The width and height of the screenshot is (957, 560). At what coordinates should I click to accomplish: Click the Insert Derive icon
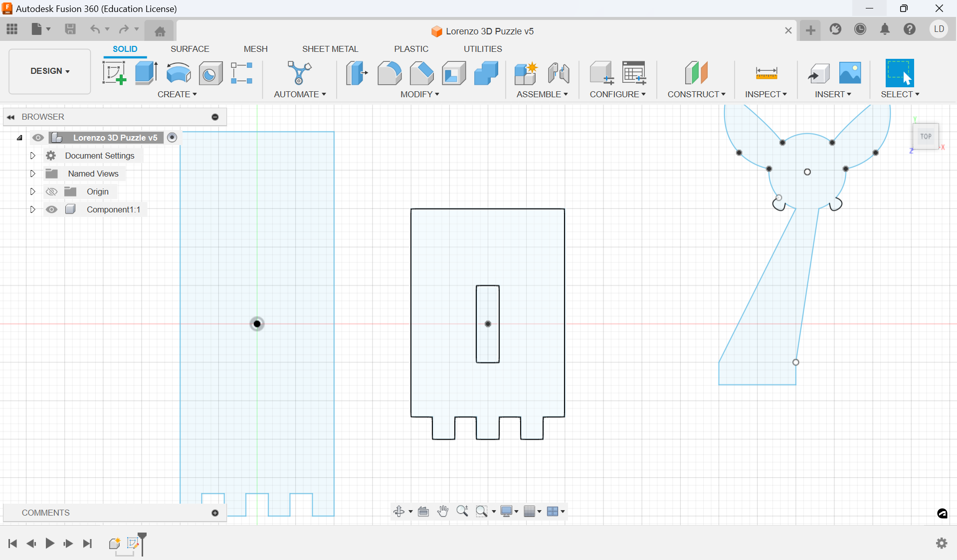point(818,73)
